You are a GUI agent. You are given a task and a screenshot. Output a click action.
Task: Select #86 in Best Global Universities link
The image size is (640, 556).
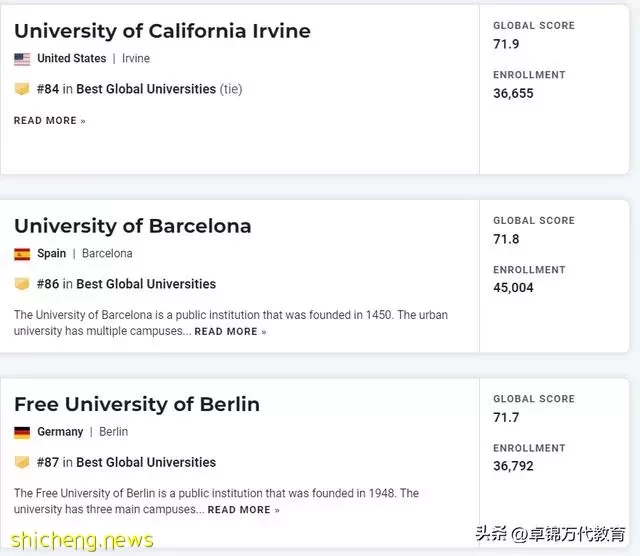[127, 284]
